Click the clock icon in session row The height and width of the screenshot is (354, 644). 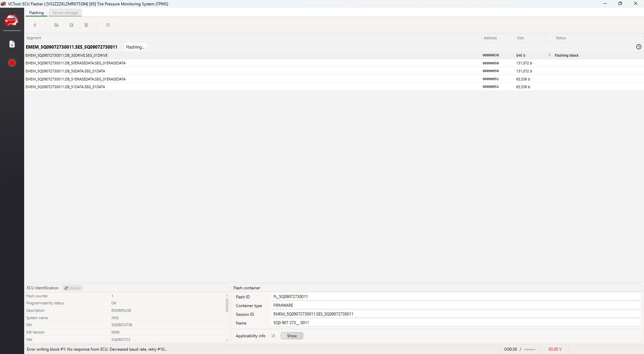pyautogui.click(x=639, y=47)
